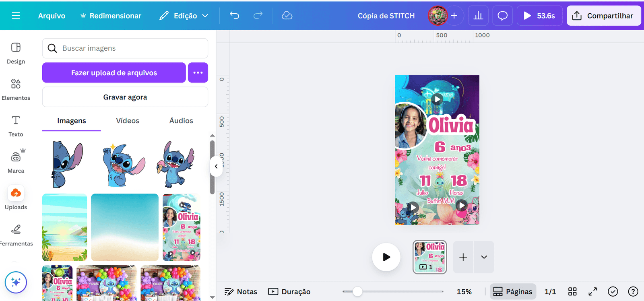This screenshot has height=301, width=644.
Task: Focus the Buscar imagens search field
Action: pyautogui.click(x=125, y=48)
